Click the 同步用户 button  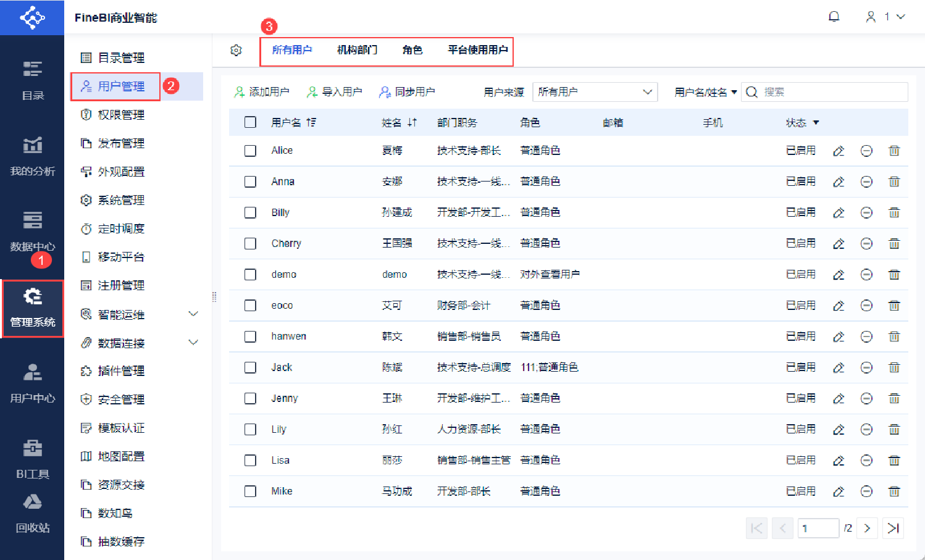(407, 92)
